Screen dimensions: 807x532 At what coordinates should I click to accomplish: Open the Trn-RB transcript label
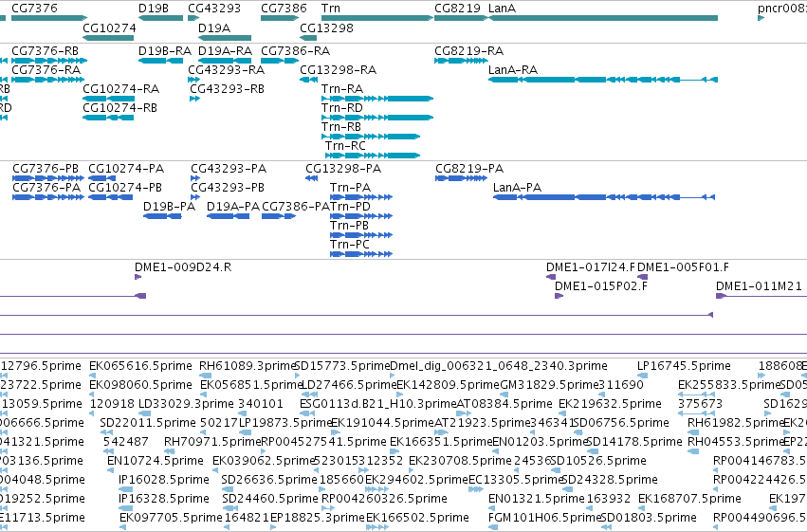(x=341, y=127)
